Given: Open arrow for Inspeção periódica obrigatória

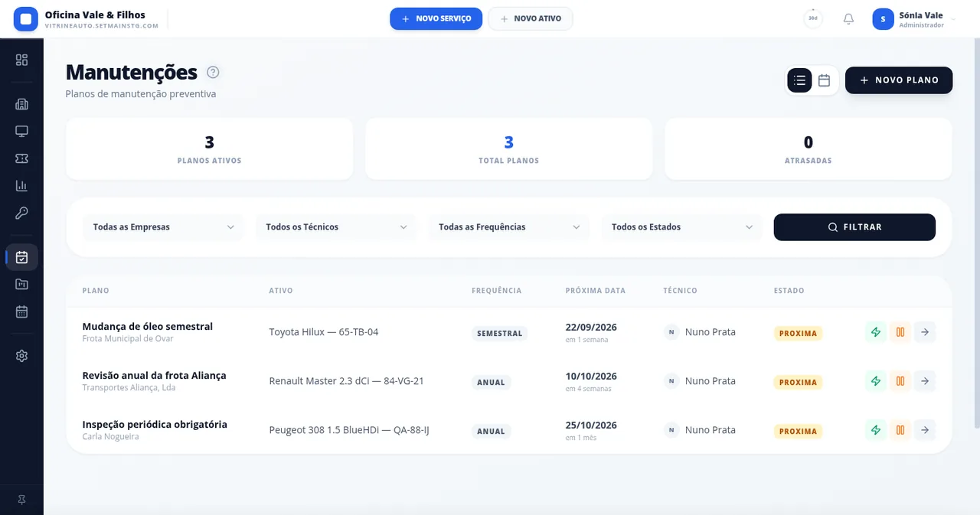Looking at the screenshot, I should point(925,430).
